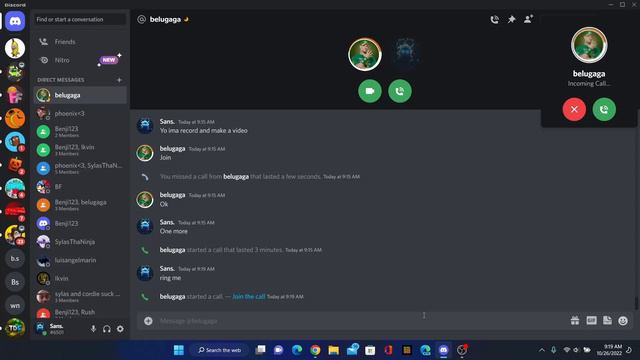The width and height of the screenshot is (640, 360).
Task: Open Benji123, lkvin group DM
Action: coord(80,150)
